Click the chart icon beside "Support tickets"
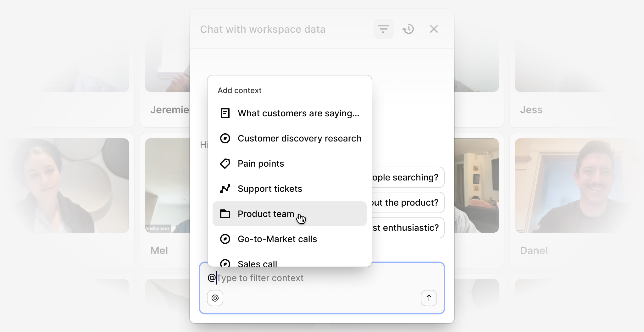Image resolution: width=644 pixels, height=332 pixels. [225, 189]
